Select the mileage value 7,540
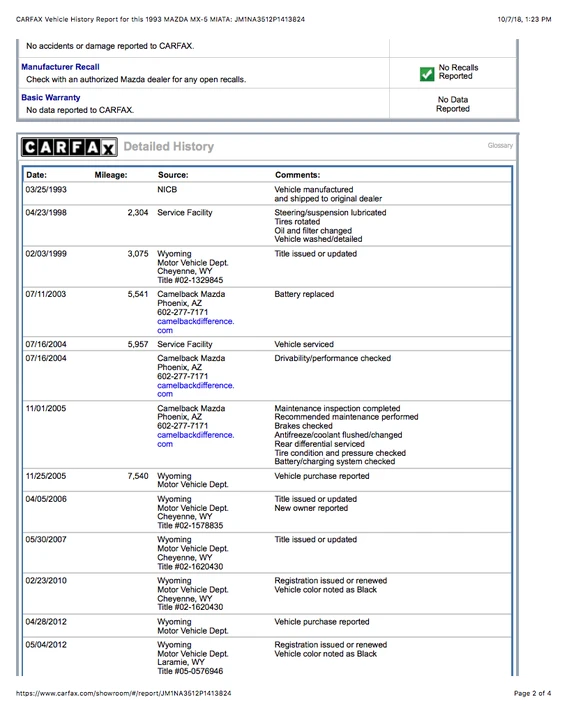Screen dimensions: 567x720 tap(138, 476)
